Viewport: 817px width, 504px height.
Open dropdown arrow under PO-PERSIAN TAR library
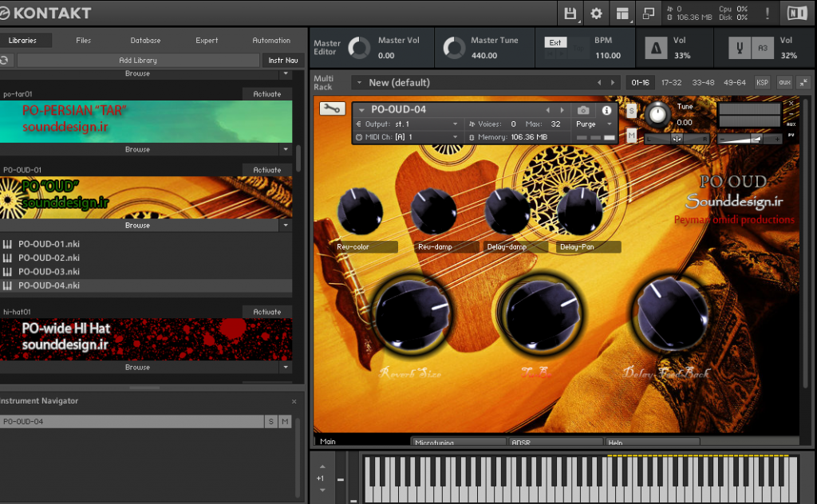pos(286,149)
